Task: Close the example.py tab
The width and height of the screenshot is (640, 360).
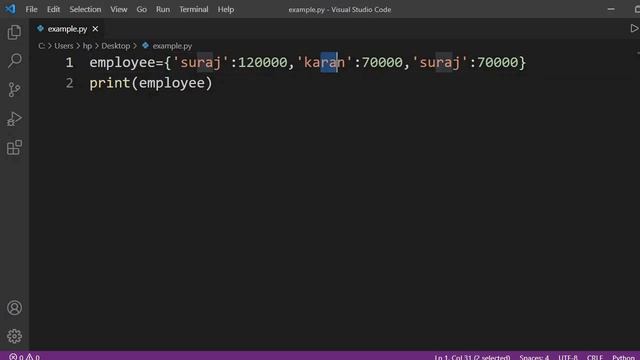Action: [x=95, y=29]
